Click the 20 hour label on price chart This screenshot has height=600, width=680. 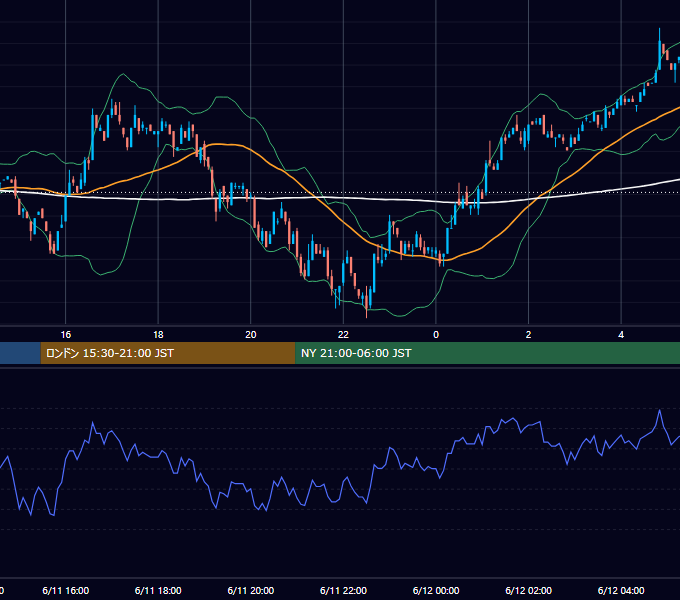[x=251, y=335]
